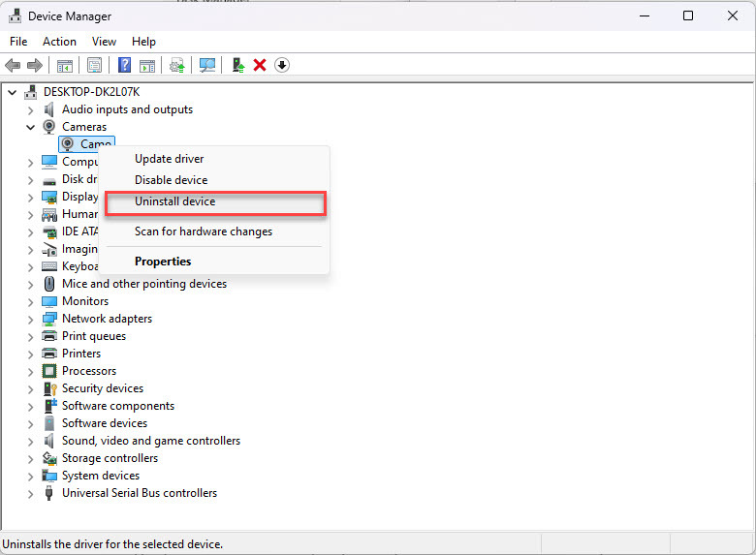Screen dimensions: 756x555
Task: Click the blue Help question mark icon
Action: click(x=125, y=65)
